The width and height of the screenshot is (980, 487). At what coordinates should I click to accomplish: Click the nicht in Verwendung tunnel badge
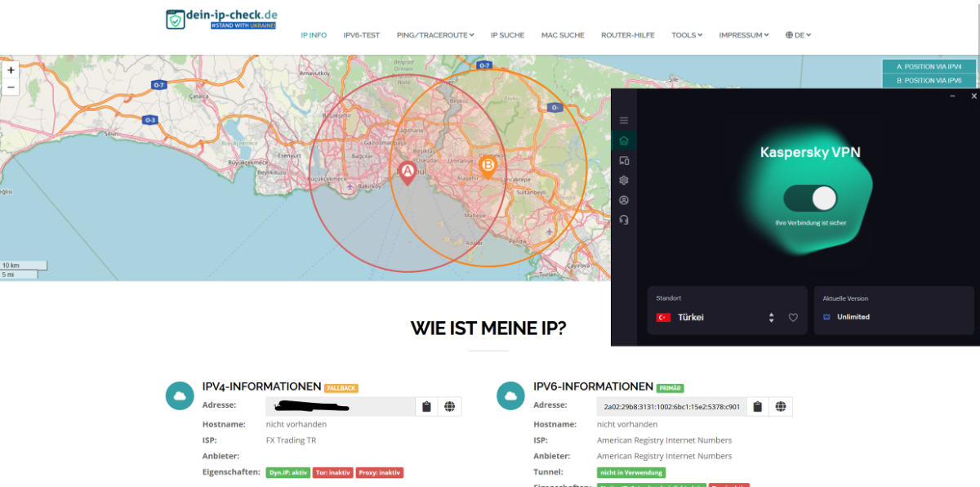631,472
